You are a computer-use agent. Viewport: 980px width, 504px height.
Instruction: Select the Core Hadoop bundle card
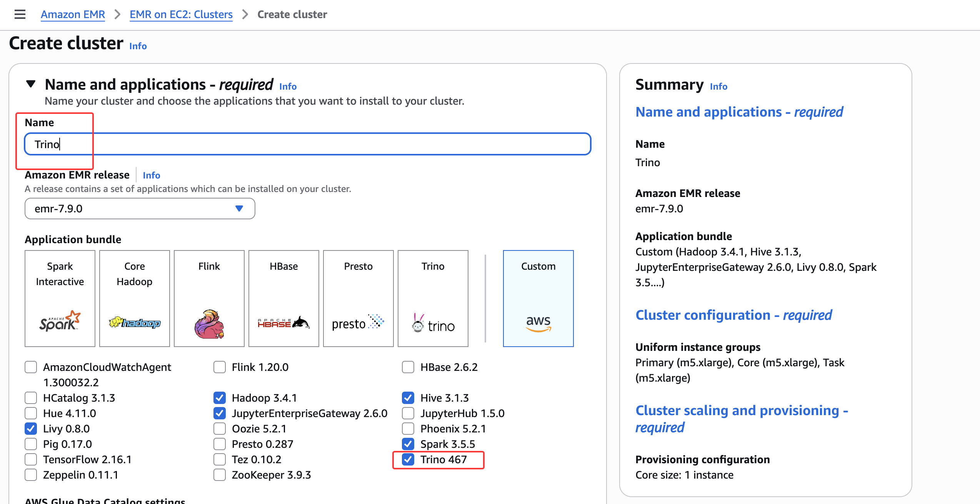click(135, 299)
